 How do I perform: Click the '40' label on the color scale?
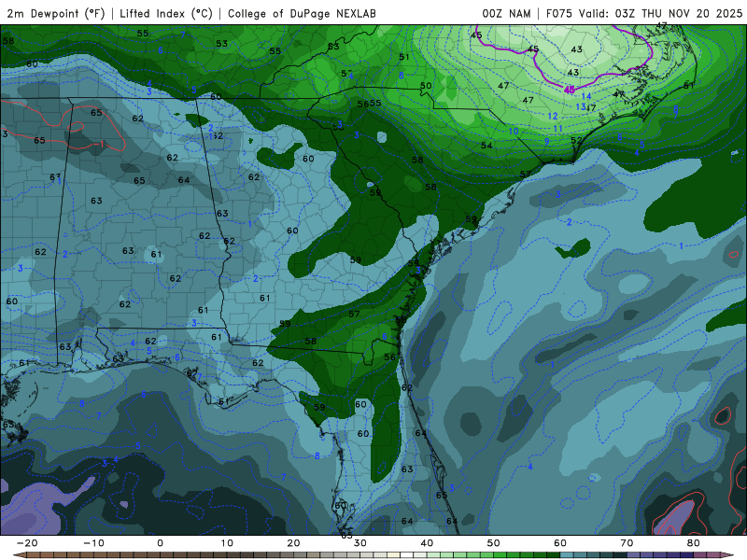tap(427, 543)
